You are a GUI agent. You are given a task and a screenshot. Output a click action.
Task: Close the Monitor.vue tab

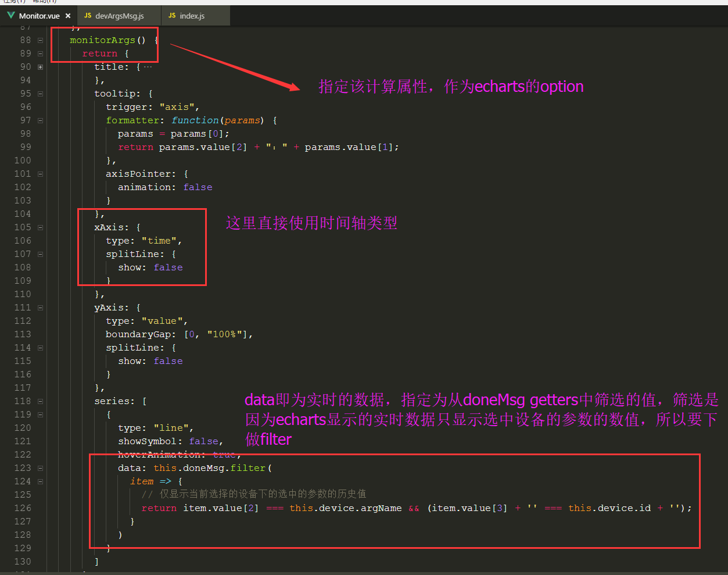(x=68, y=16)
